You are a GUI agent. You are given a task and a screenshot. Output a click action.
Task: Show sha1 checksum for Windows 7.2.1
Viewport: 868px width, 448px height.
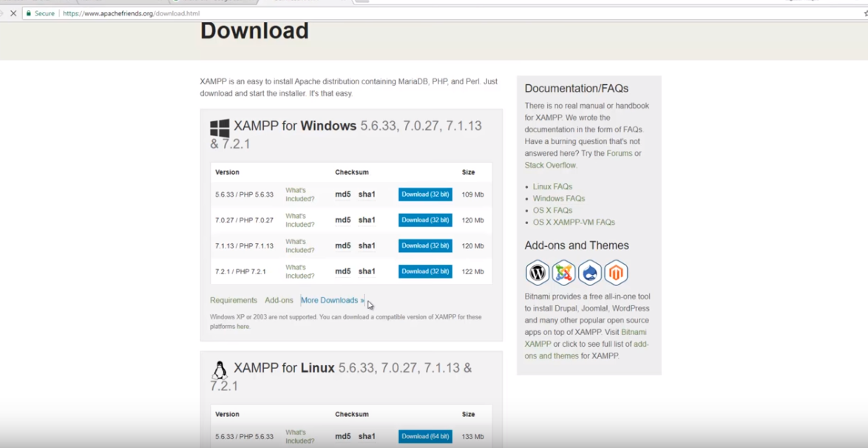point(367,271)
